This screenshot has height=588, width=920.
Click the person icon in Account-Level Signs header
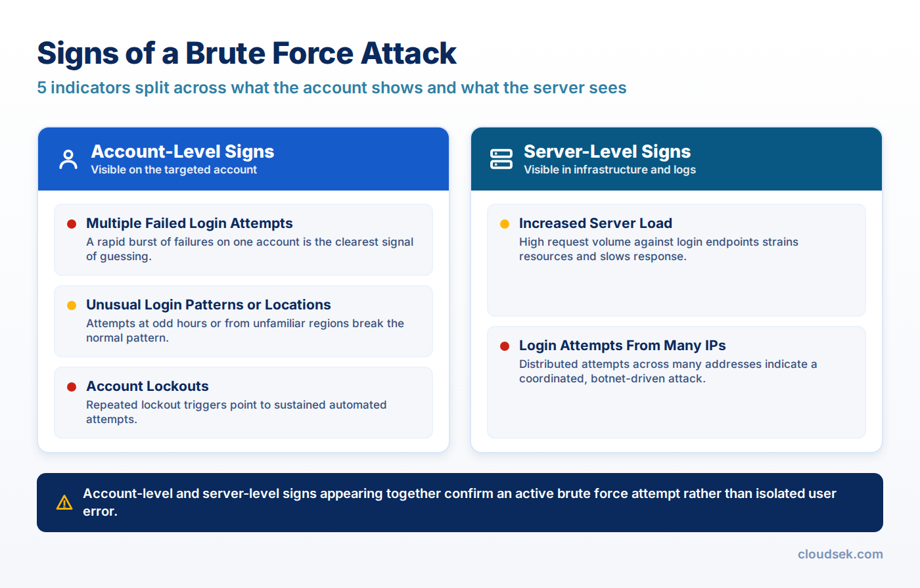point(68,160)
